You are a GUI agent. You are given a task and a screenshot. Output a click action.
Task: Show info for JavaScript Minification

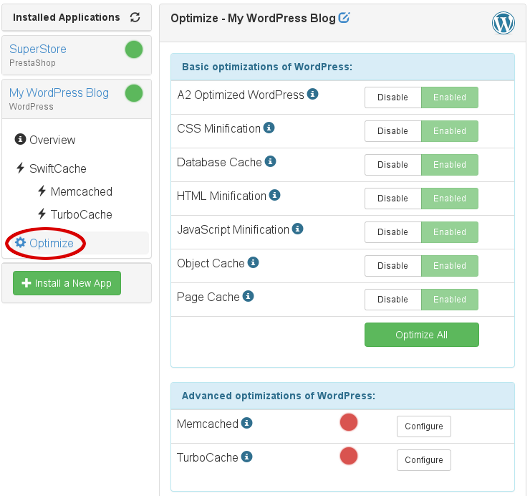click(x=297, y=229)
